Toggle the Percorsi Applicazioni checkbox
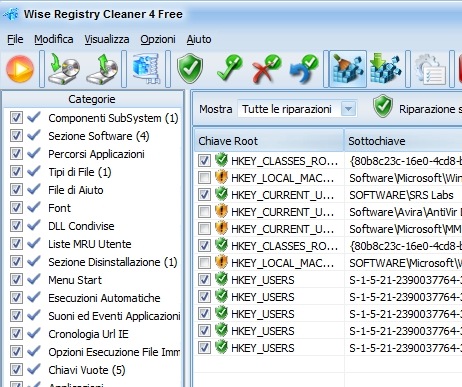Viewport: 462px width, 387px height. point(16,154)
